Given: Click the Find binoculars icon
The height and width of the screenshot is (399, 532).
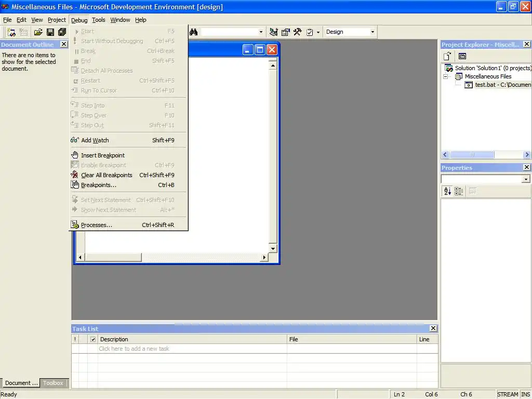Looking at the screenshot, I should coord(193,32).
